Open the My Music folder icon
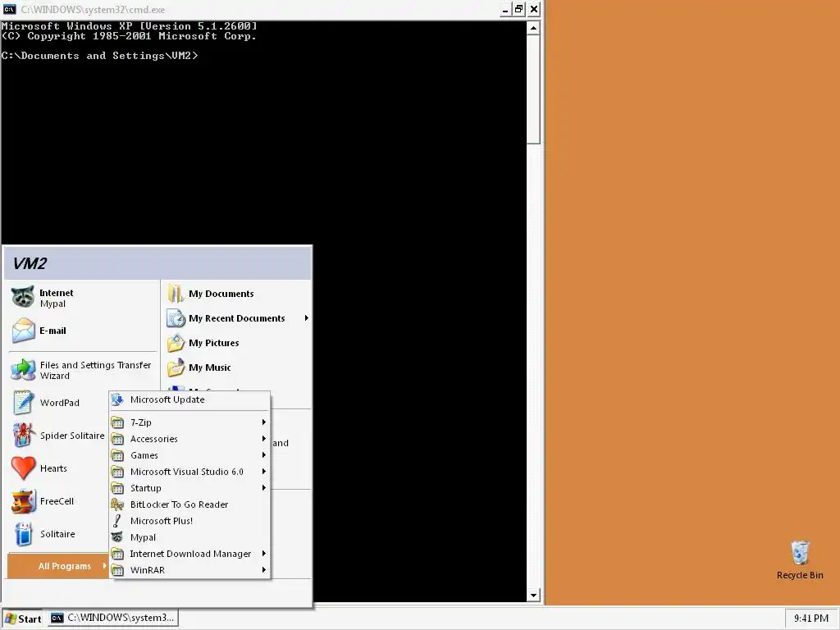The height and width of the screenshot is (630, 840). point(176,367)
